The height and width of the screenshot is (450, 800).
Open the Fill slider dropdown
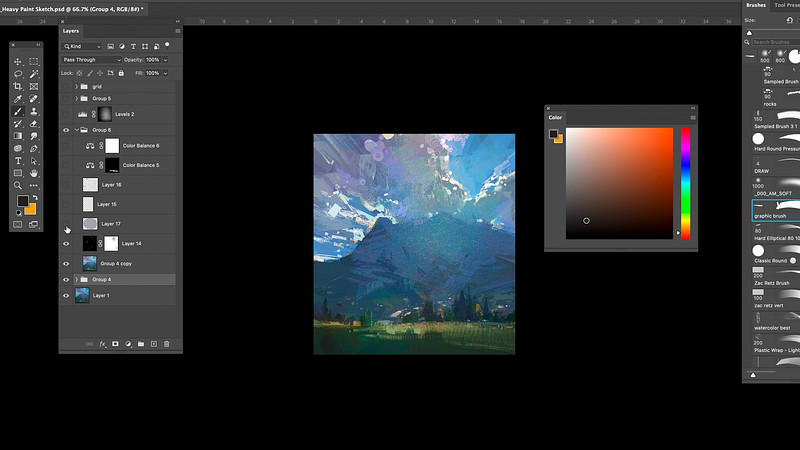coord(165,73)
